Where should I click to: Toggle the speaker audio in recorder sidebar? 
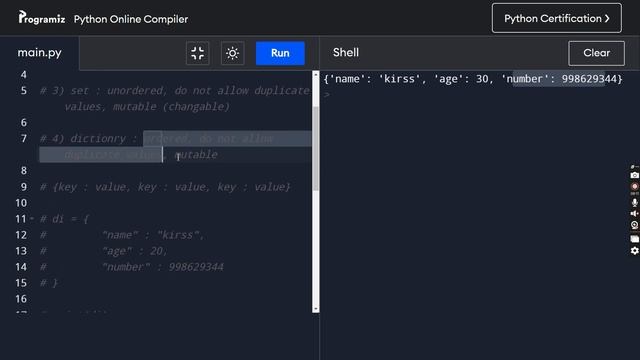tap(634, 213)
